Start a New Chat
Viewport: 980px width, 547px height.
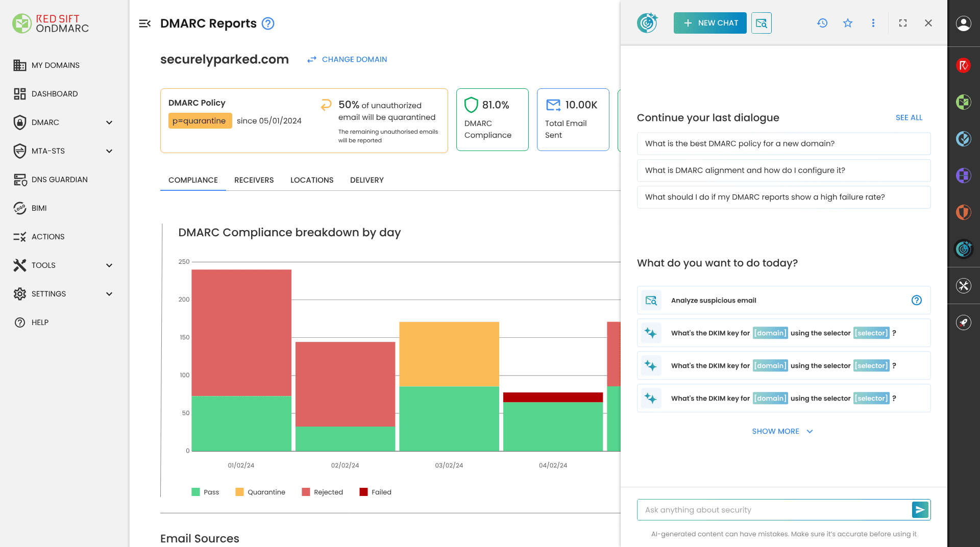[x=709, y=23]
